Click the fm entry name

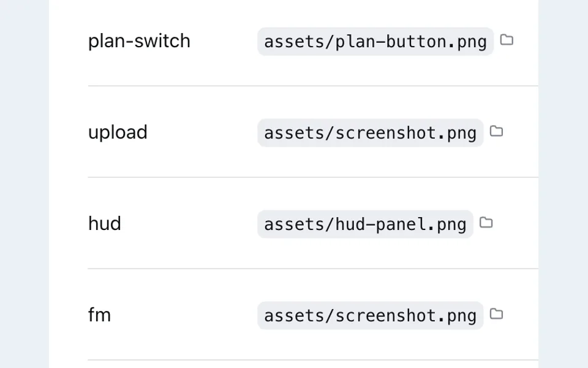(99, 315)
